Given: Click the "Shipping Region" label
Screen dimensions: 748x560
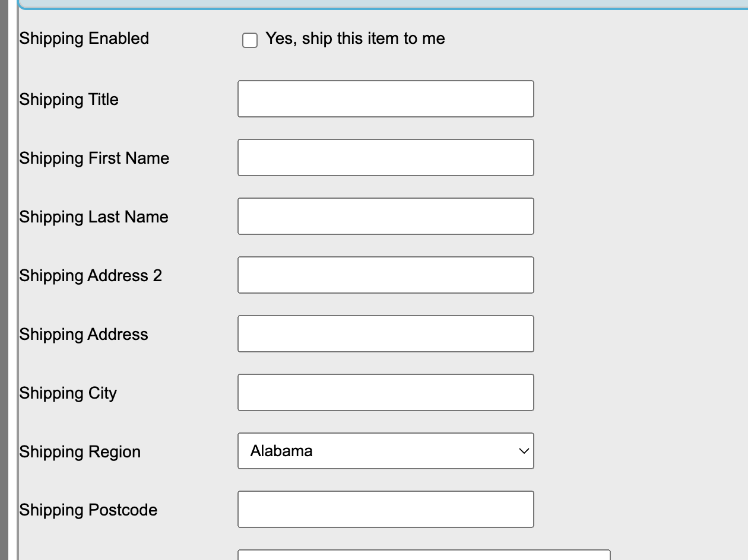Looking at the screenshot, I should (x=80, y=452).
